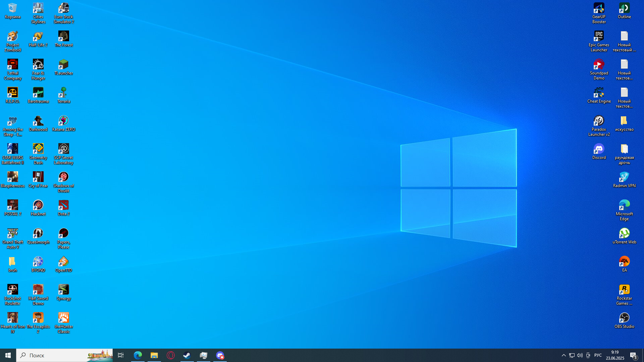Select the Papers, Please shortcut
Image resolution: width=644 pixels, height=362 pixels.
64,239
